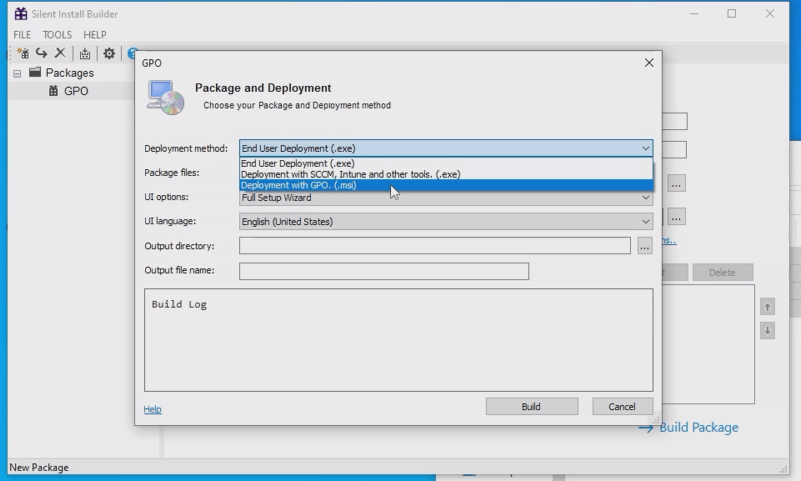Open the UI options Full Setup Wizard dropdown

click(446, 198)
